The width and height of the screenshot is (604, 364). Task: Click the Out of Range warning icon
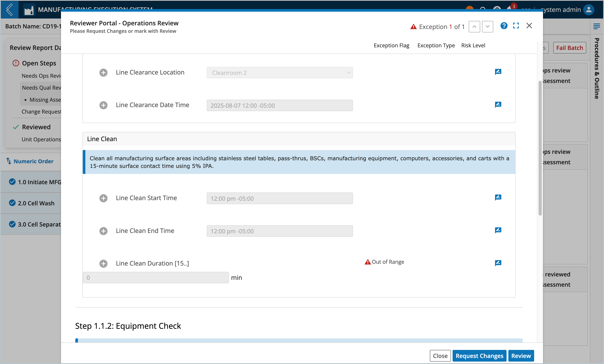tap(368, 262)
